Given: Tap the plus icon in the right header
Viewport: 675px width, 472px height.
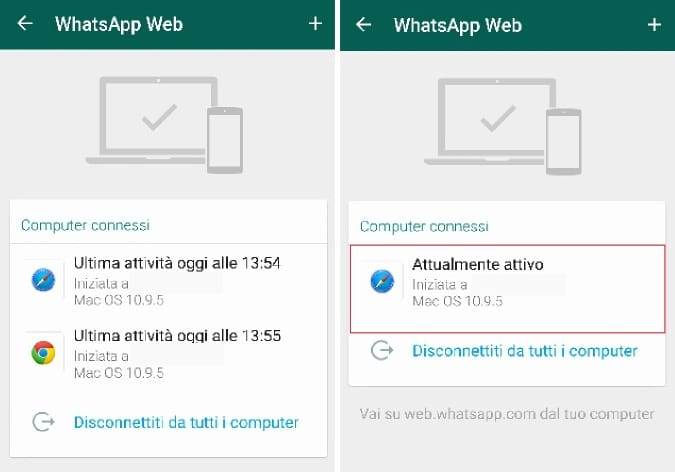Looking at the screenshot, I should [x=654, y=25].
